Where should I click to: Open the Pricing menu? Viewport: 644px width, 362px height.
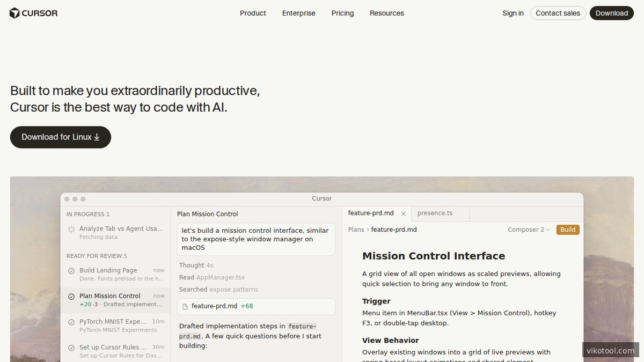pyautogui.click(x=342, y=13)
